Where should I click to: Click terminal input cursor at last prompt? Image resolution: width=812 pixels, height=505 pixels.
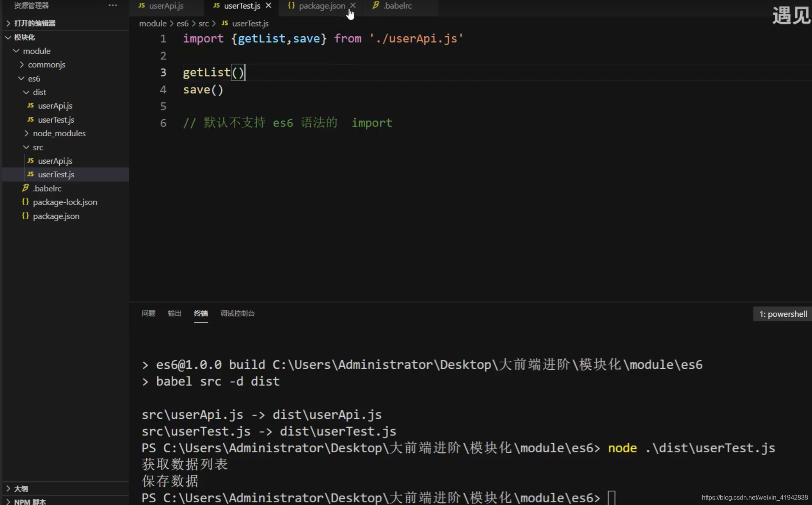click(x=611, y=498)
